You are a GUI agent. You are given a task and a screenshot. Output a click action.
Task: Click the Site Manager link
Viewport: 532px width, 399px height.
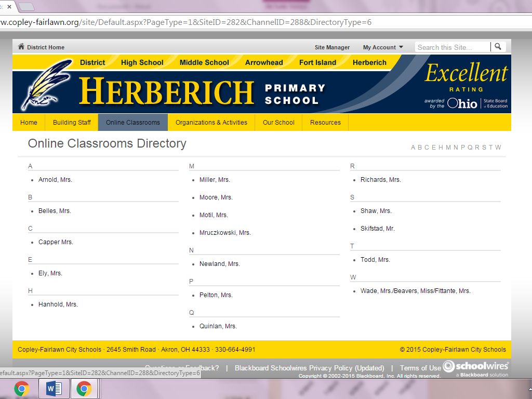coord(332,47)
